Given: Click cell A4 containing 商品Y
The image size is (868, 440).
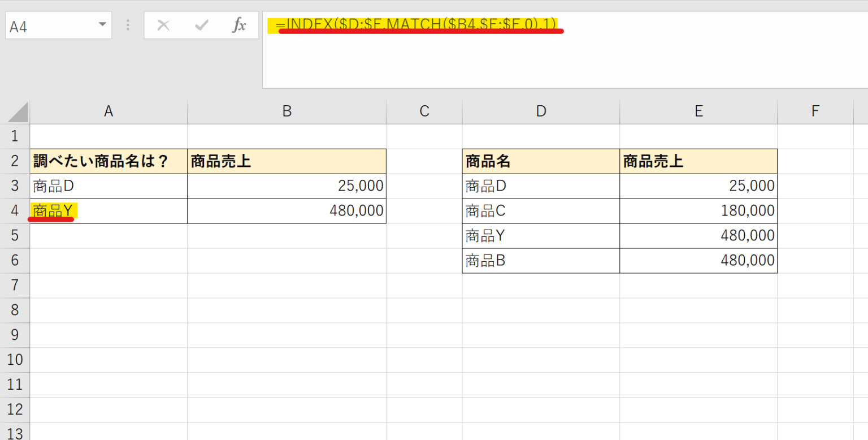Looking at the screenshot, I should click(x=108, y=211).
